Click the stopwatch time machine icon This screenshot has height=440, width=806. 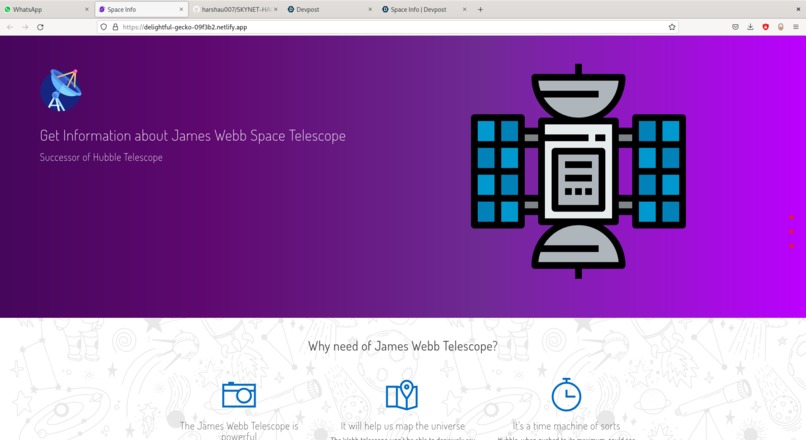pyautogui.click(x=566, y=395)
